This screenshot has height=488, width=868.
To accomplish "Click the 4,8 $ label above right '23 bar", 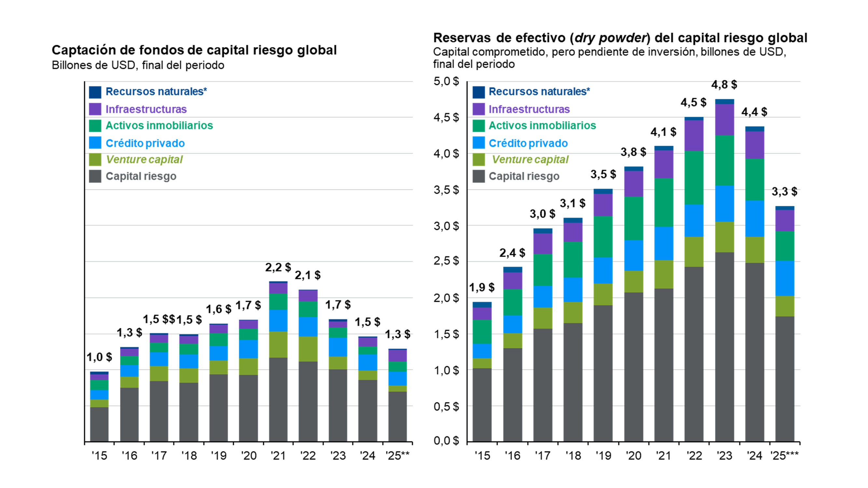I will click(x=724, y=85).
